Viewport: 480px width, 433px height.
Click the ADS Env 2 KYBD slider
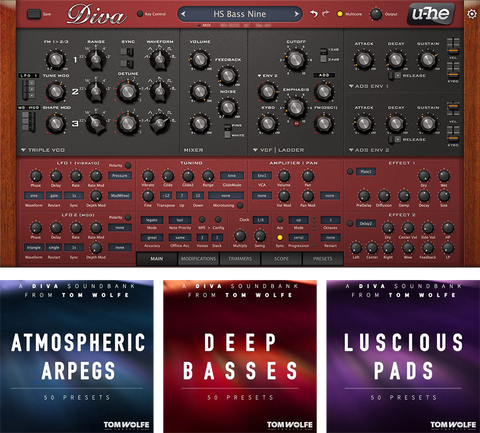tap(453, 134)
